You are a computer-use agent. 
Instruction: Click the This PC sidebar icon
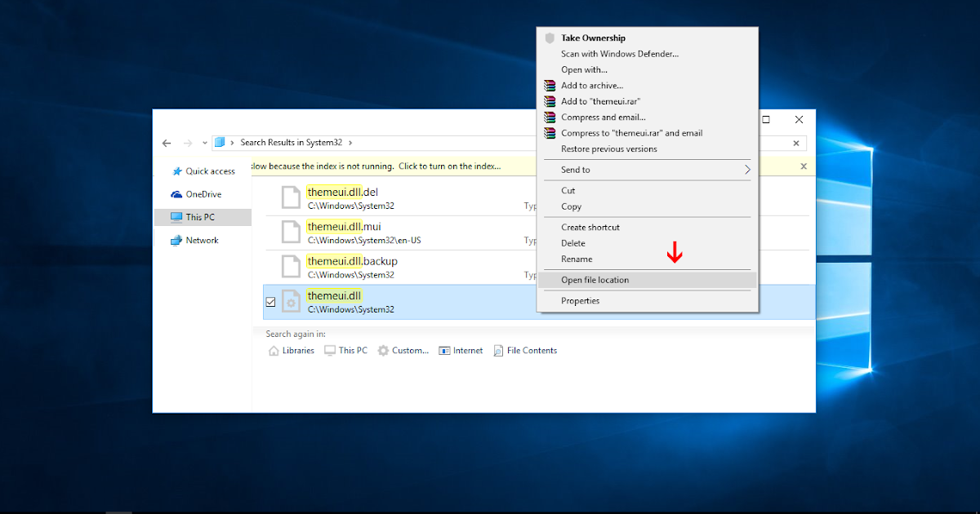coord(176,216)
